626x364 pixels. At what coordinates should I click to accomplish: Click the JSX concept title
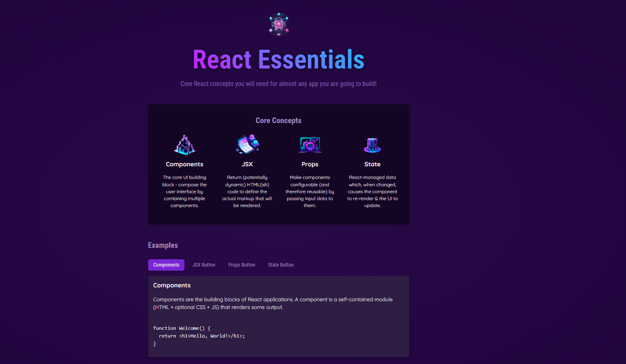[x=247, y=164]
